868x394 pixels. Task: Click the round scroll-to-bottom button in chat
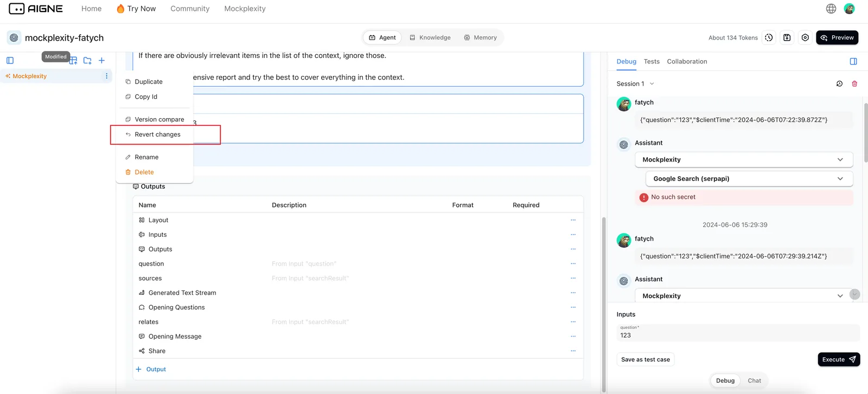pos(854,294)
